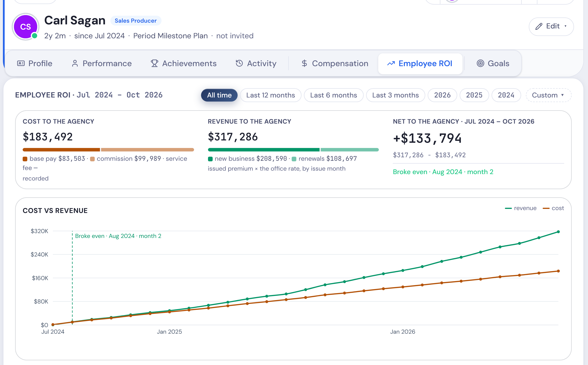
Task: Toggle the revenue legend entry
Action: point(521,208)
